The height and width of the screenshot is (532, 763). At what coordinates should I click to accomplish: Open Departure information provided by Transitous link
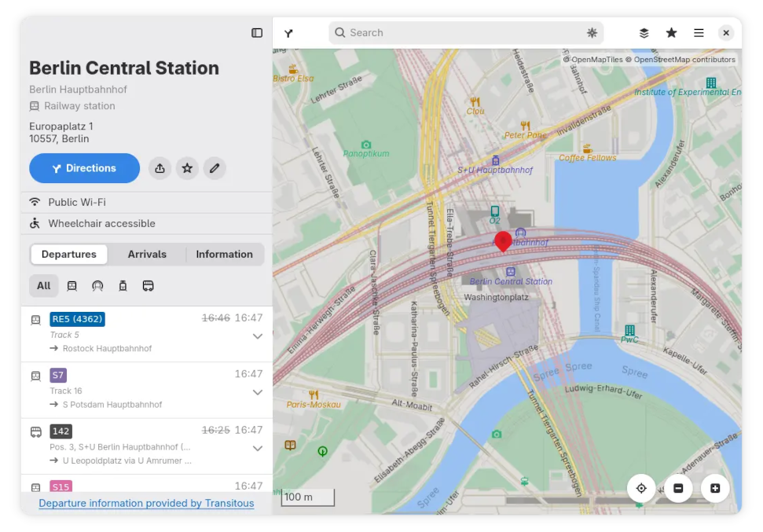point(146,503)
